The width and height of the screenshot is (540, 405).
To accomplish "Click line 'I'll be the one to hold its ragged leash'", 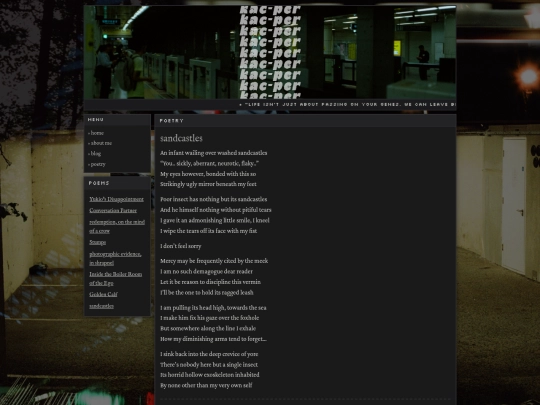I will pyautogui.click(x=207, y=293).
